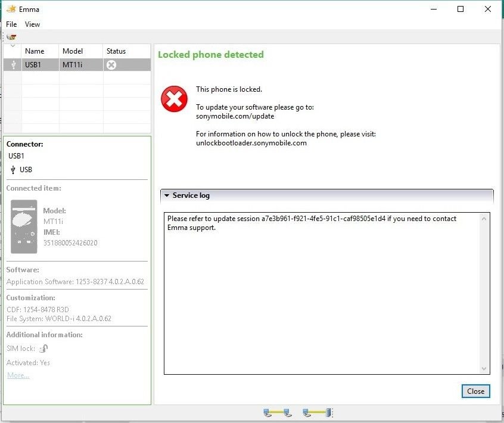The width and height of the screenshot is (504, 423).
Task: Open the More... link
Action: click(18, 375)
